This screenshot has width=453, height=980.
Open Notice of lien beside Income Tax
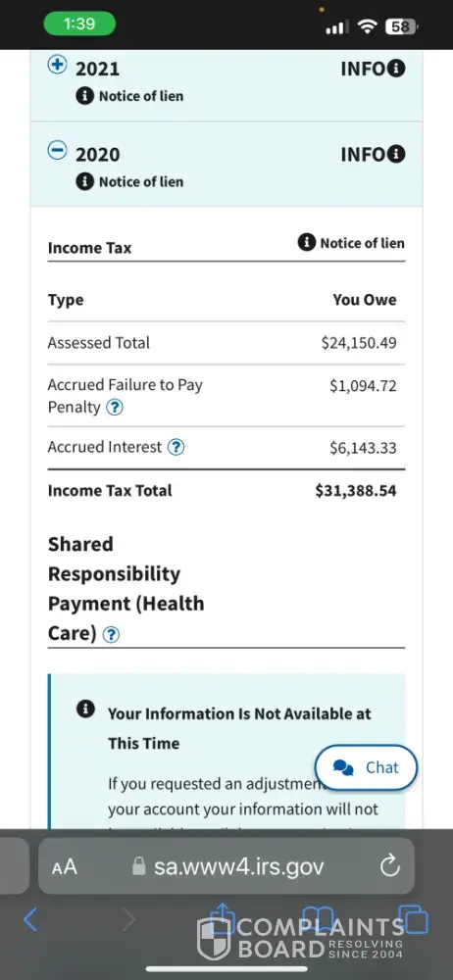click(352, 242)
